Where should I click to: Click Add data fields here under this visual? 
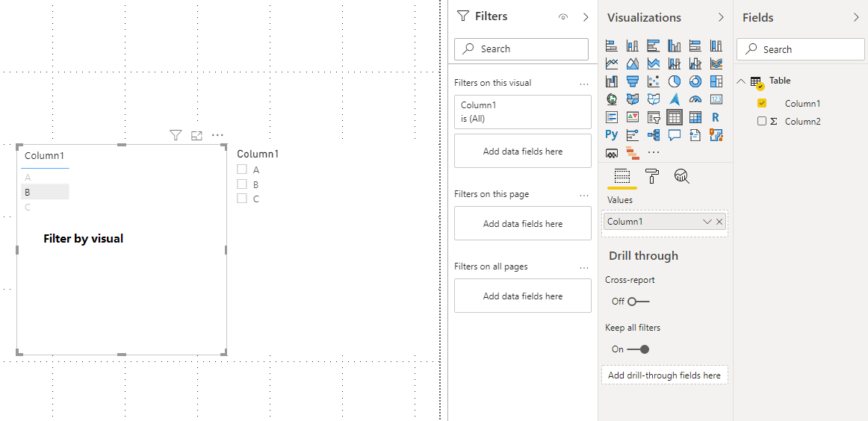(x=523, y=151)
